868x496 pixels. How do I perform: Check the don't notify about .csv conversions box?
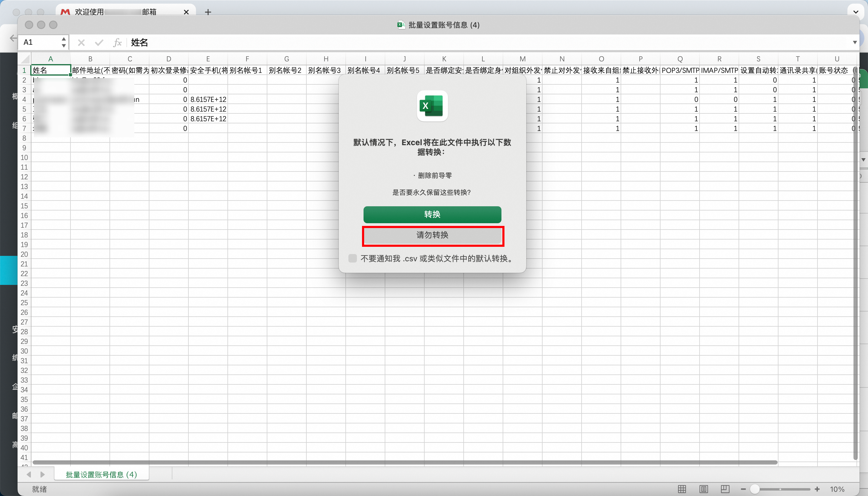click(x=353, y=258)
